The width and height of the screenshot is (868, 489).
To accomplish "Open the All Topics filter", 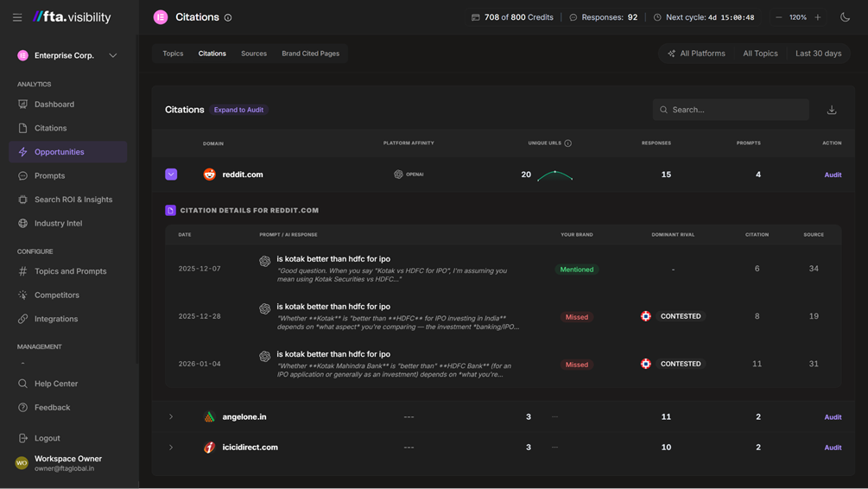I will (760, 54).
